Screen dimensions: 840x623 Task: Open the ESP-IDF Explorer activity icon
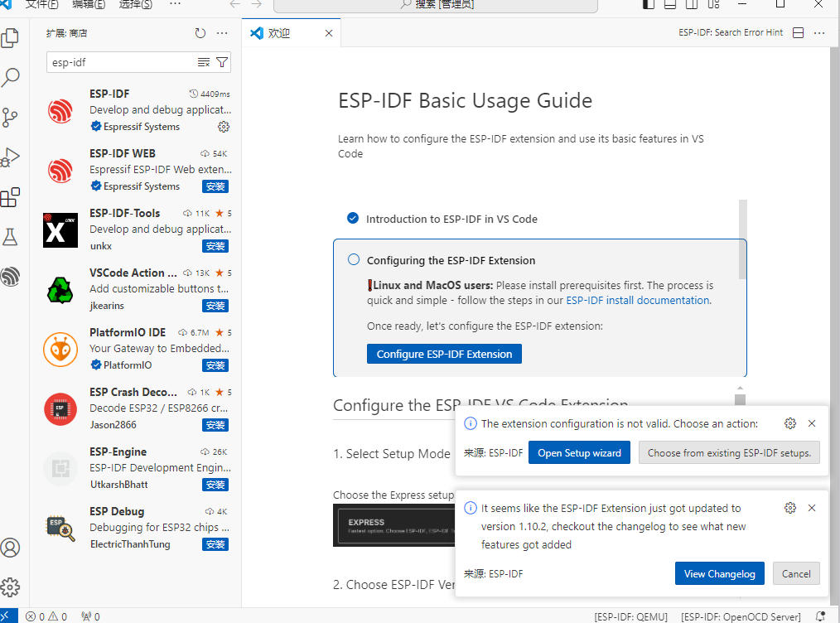pos(10,277)
